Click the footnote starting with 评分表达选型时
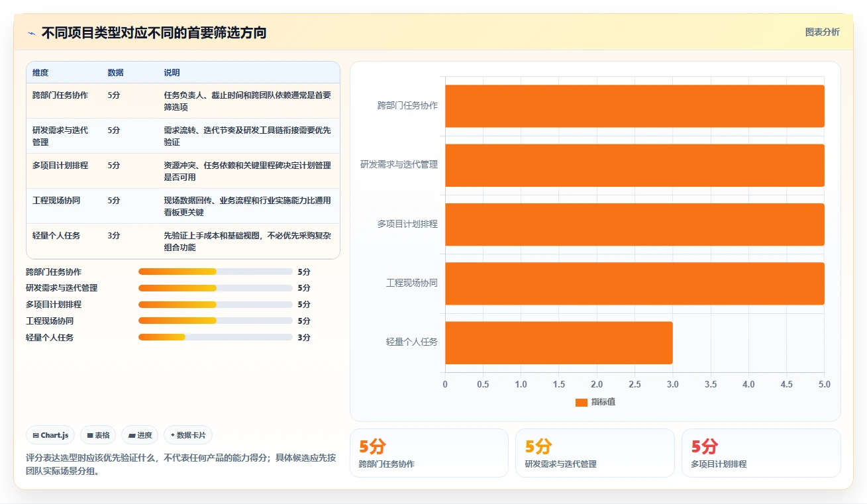 pyautogui.click(x=181, y=464)
